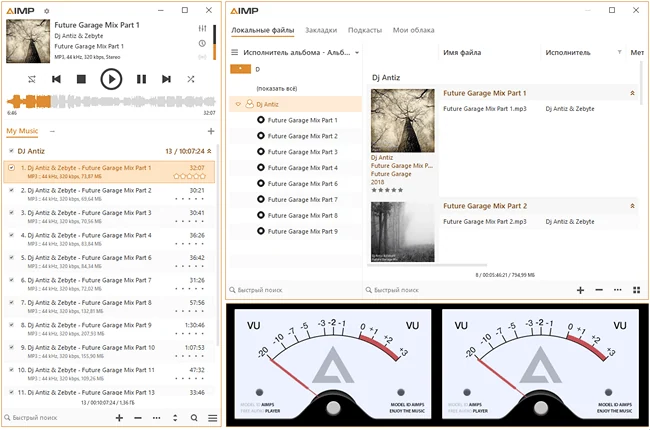Skip to previous track
The width and height of the screenshot is (650, 430).
pyautogui.click(x=56, y=79)
